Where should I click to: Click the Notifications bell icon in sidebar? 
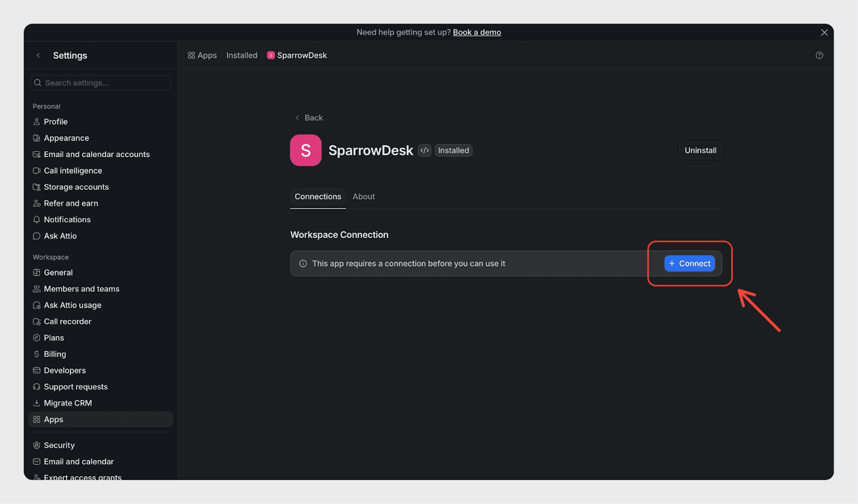pos(36,219)
